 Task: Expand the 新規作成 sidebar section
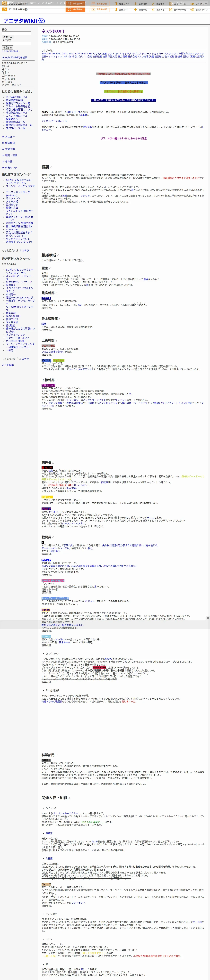click(x=8, y=143)
